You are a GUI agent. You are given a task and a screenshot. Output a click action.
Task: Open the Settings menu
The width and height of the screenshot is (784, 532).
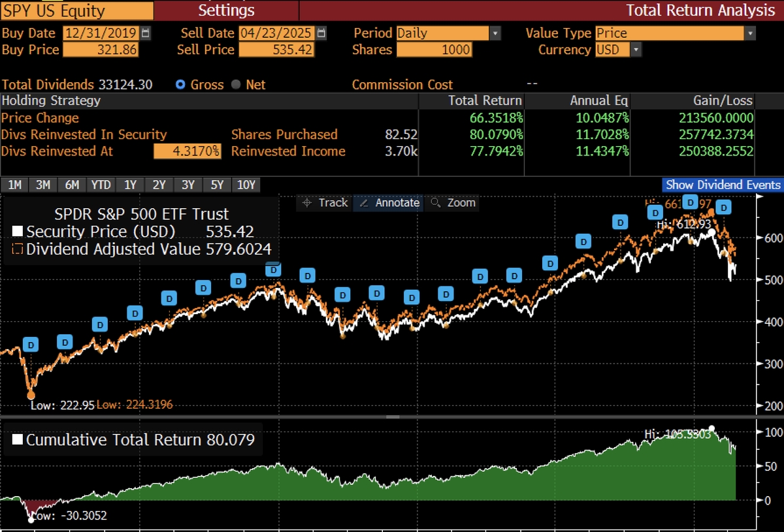[x=227, y=10]
